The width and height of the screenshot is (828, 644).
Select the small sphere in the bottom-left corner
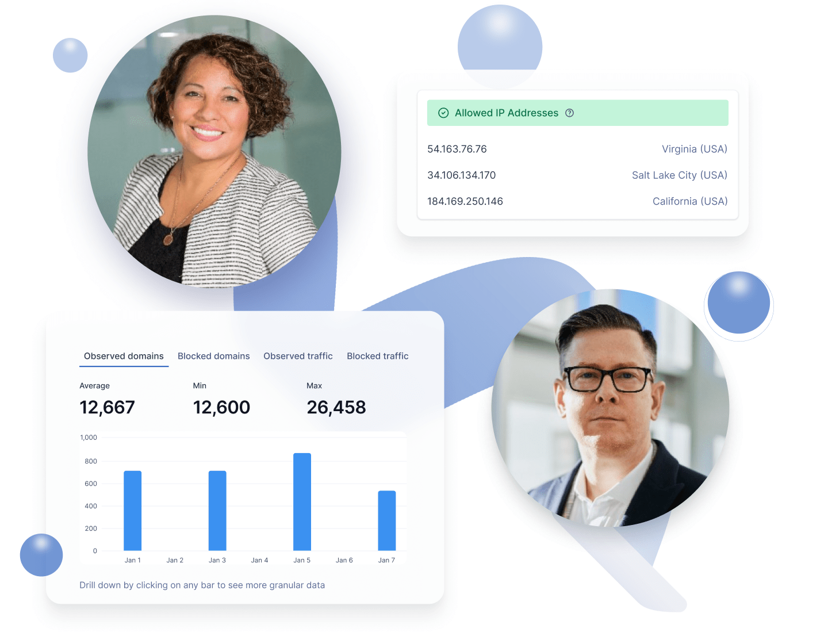(41, 555)
